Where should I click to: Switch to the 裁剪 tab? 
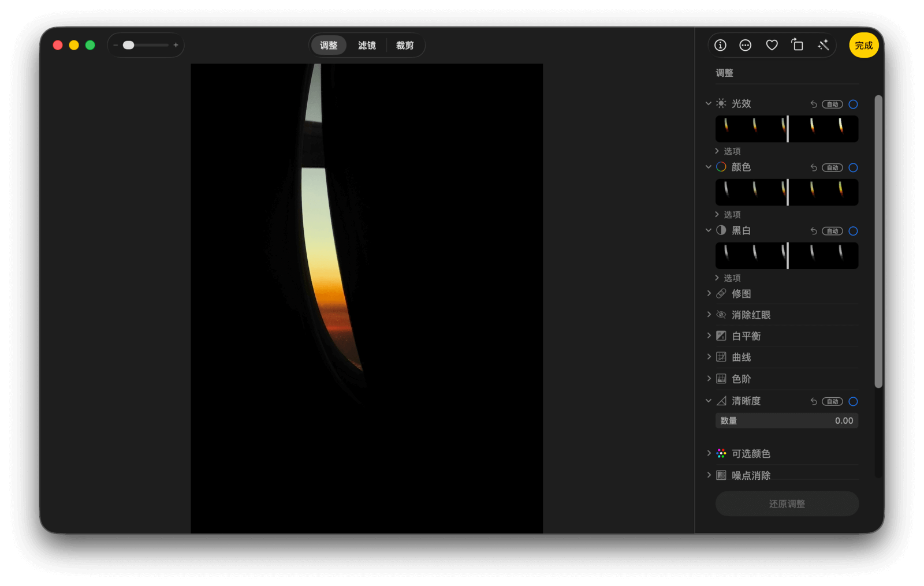pos(405,46)
